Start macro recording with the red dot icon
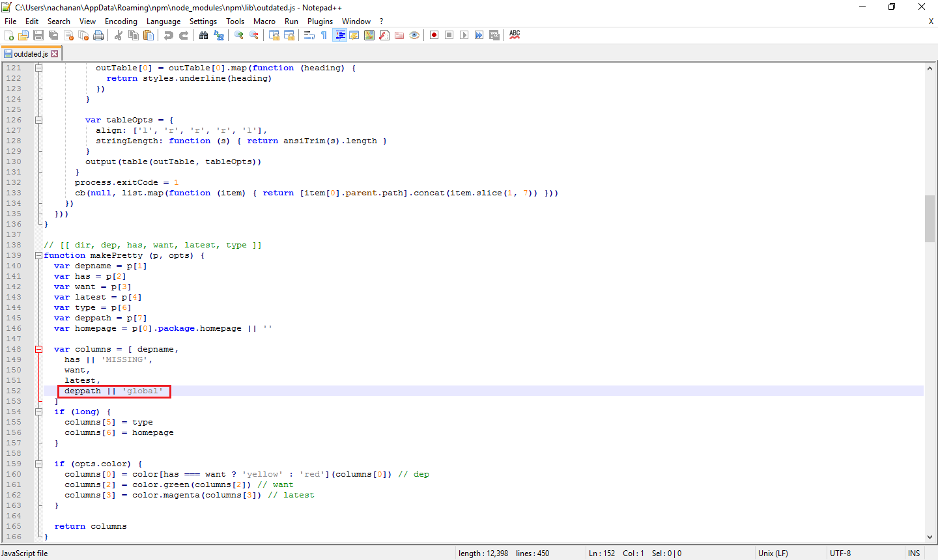 (x=434, y=35)
